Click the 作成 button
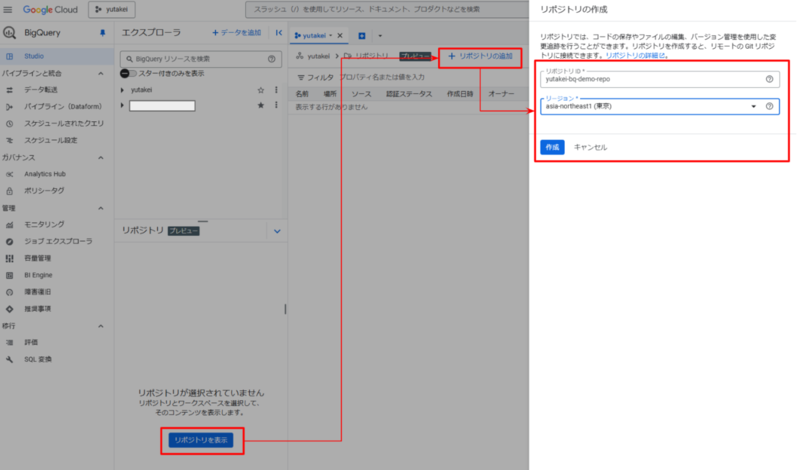Image resolution: width=800 pixels, height=470 pixels. [552, 147]
